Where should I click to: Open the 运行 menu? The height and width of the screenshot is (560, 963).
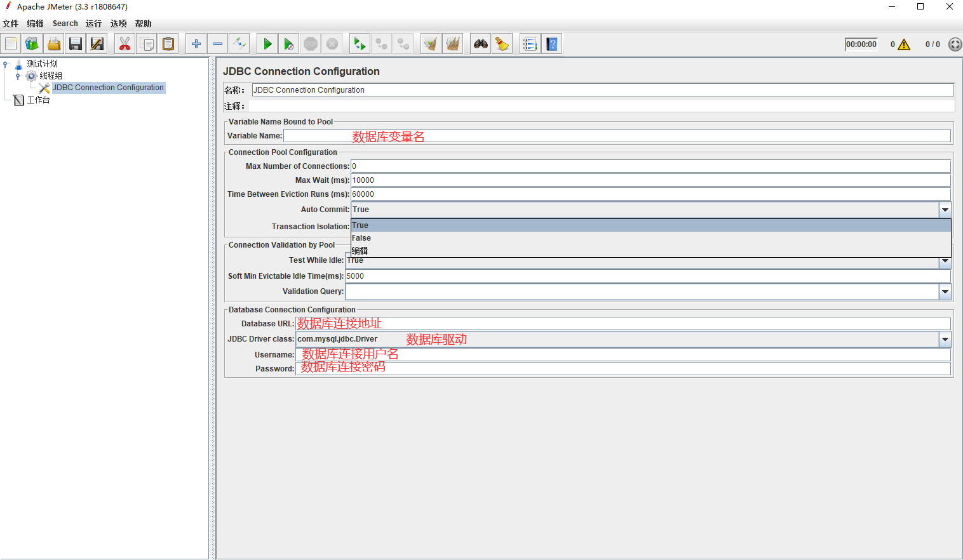coord(93,23)
